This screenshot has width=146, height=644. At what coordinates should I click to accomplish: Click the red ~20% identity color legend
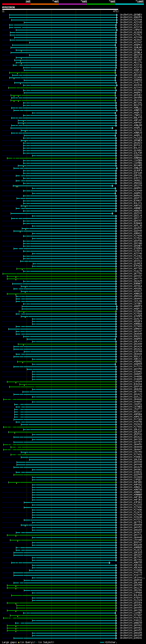(16, 4)
